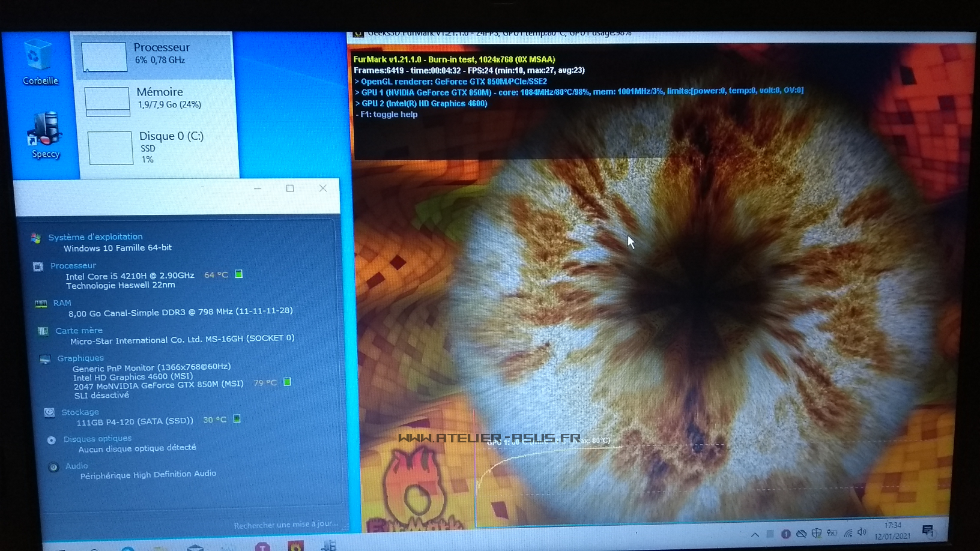
Task: Open the Disques optiques section heading
Action: [x=97, y=439]
